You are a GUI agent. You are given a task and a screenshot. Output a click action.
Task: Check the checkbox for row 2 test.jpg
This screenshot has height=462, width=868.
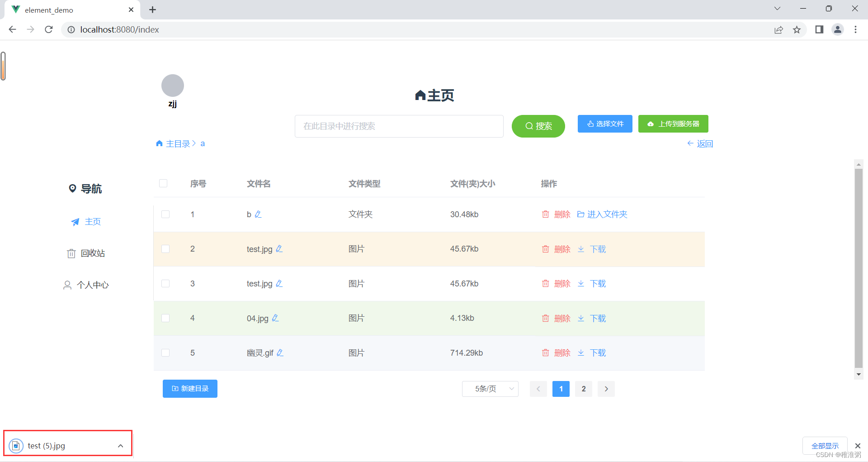coord(165,248)
